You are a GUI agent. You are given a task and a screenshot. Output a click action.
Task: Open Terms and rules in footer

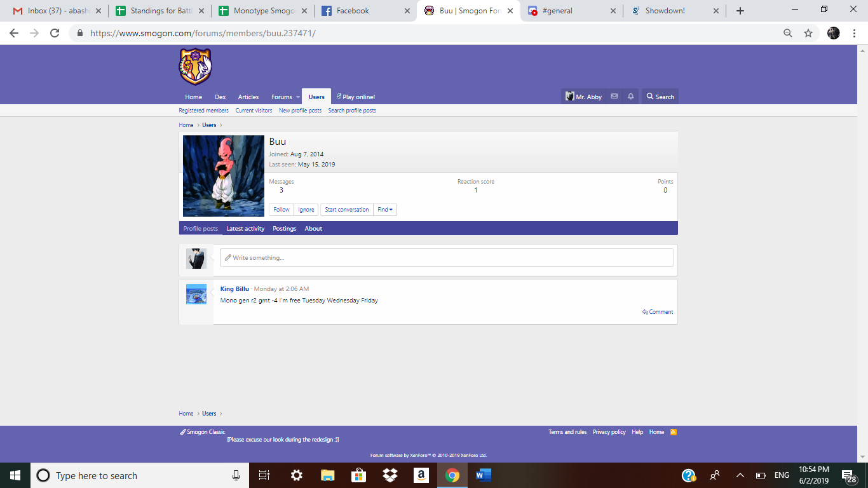567,432
